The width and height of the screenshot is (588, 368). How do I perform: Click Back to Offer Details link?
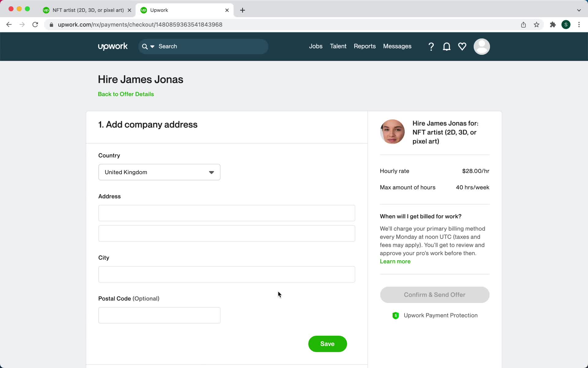click(x=126, y=94)
